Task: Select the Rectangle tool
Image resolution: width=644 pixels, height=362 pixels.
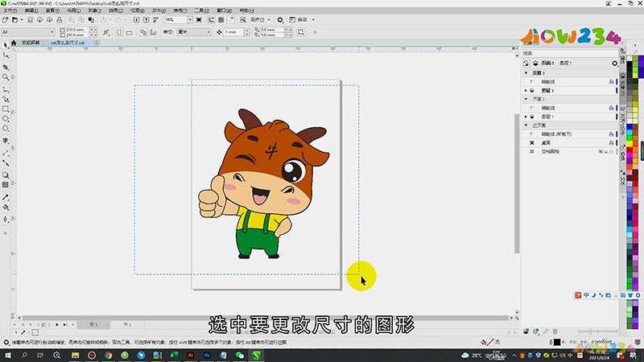Action: (6, 109)
